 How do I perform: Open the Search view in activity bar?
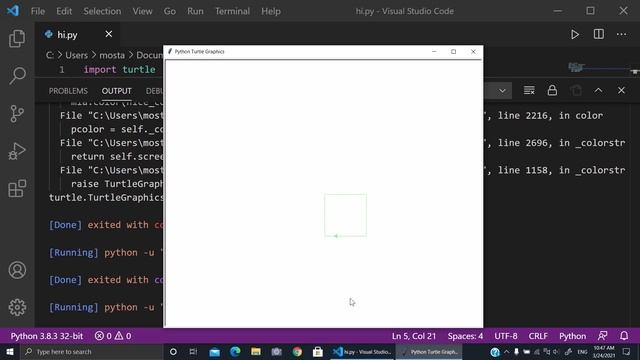click(x=17, y=76)
